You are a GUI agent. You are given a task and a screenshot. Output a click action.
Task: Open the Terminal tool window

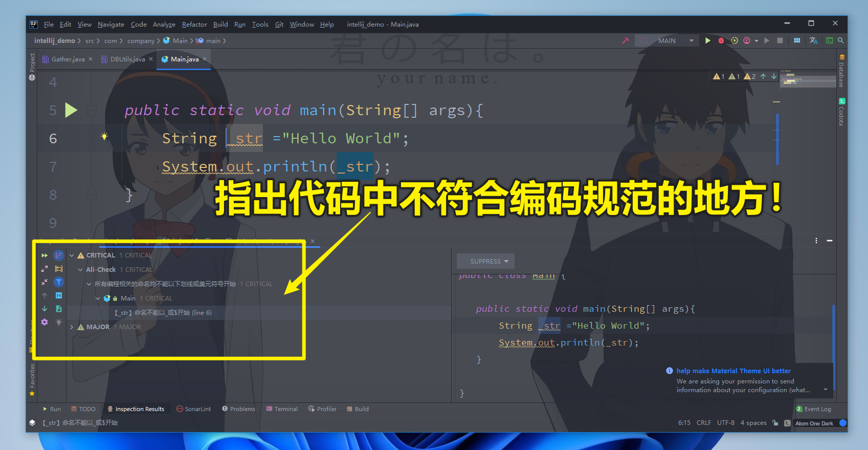282,409
